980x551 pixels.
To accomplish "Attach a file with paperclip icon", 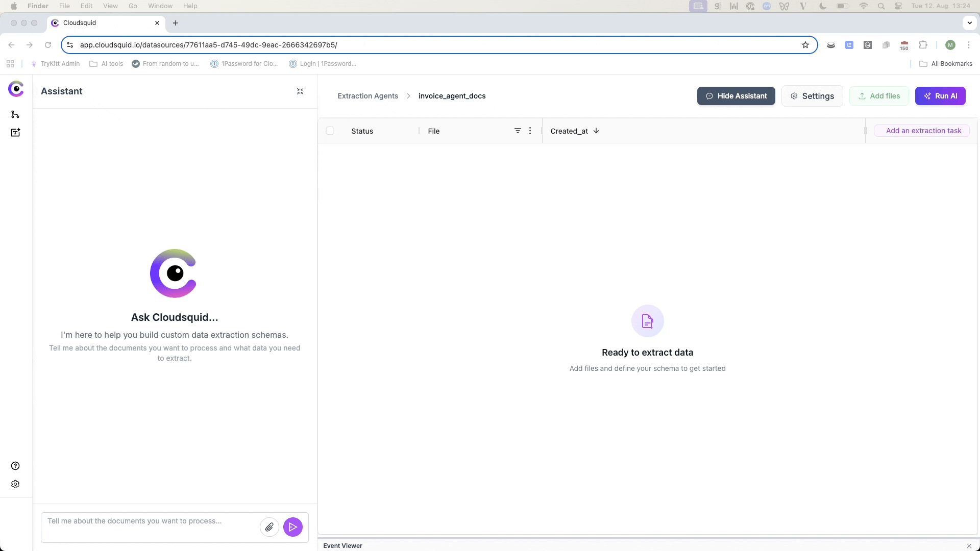I will coord(269,527).
